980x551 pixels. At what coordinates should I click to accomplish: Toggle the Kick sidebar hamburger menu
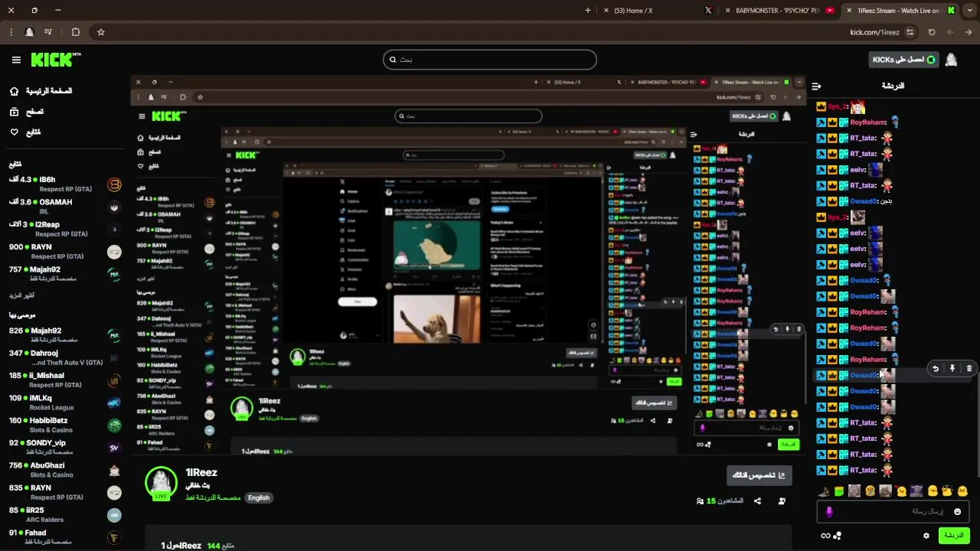pos(16,60)
